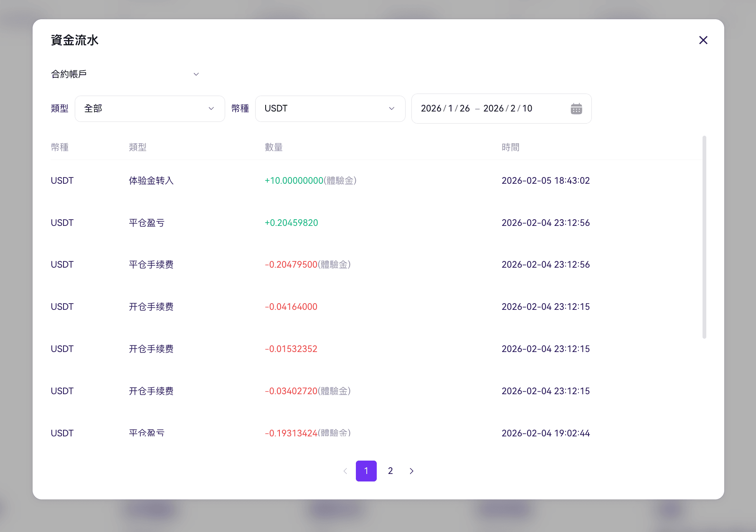Close the 資金流水 dialog

coord(703,40)
